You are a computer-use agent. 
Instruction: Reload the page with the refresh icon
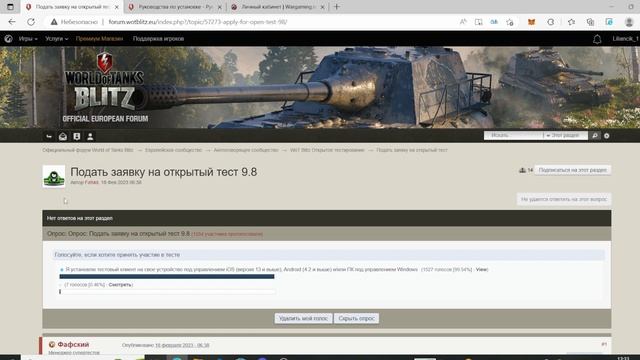click(31, 22)
